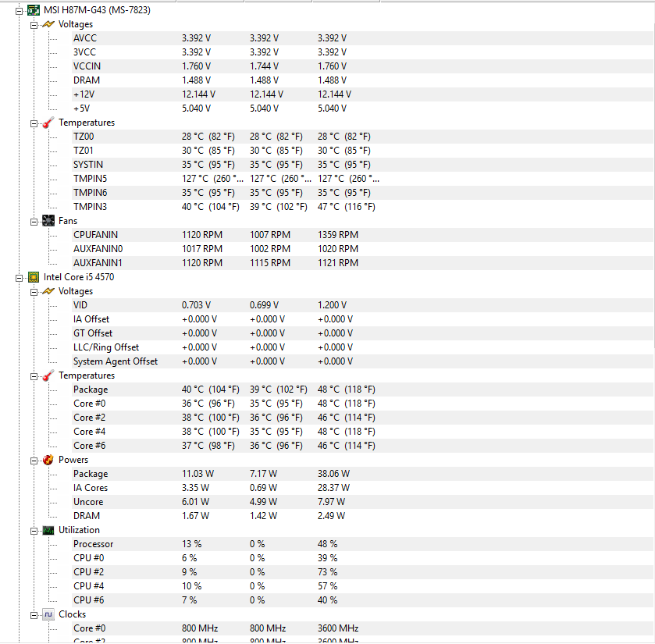Viewport: 655px width, 644px height.
Task: Collapse the MSI H87M-G43 motherboard node
Action: click(x=20, y=11)
